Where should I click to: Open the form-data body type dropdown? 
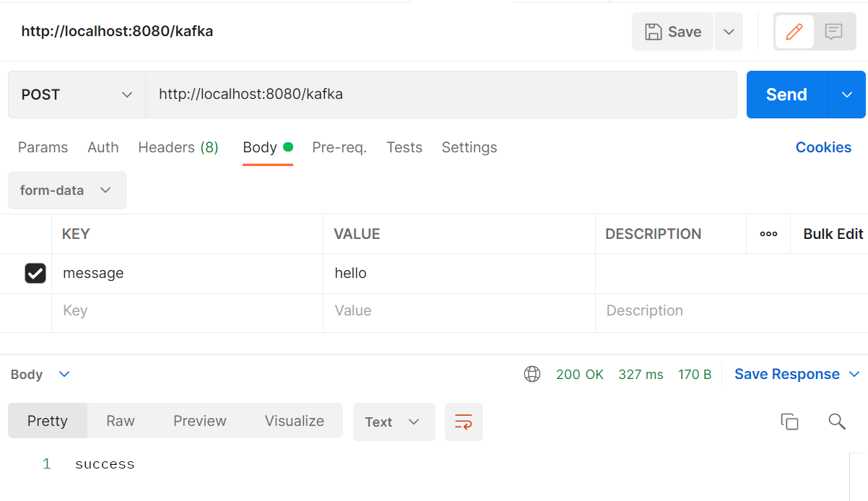[x=67, y=191]
